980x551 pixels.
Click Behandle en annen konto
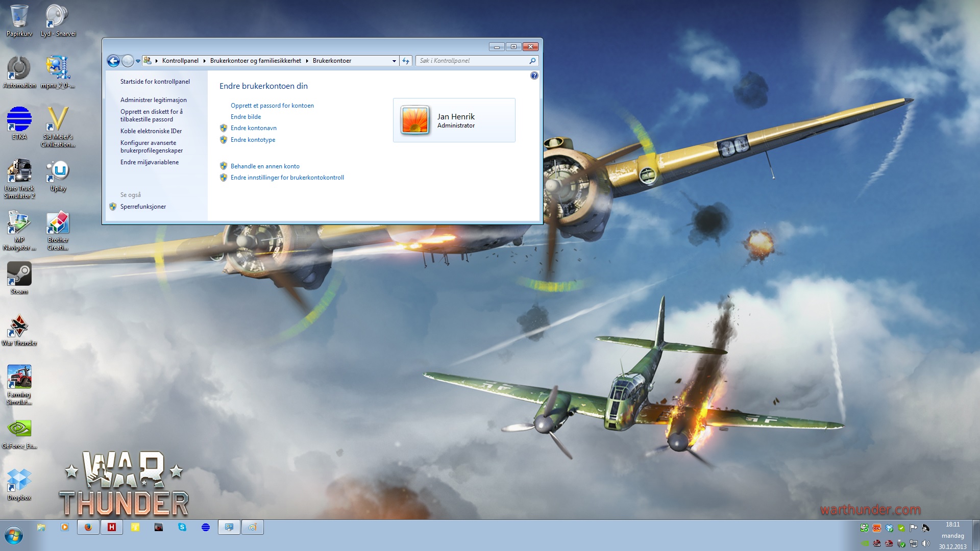click(x=265, y=166)
